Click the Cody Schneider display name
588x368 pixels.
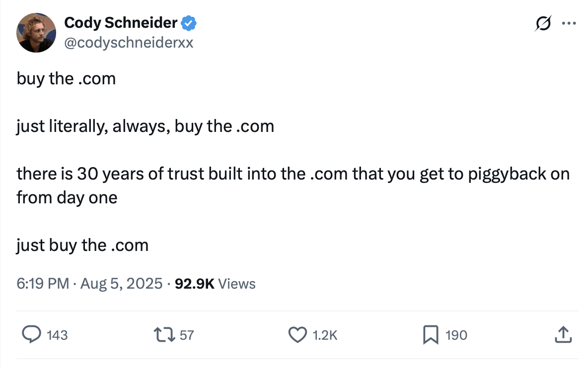pyautogui.click(x=121, y=22)
